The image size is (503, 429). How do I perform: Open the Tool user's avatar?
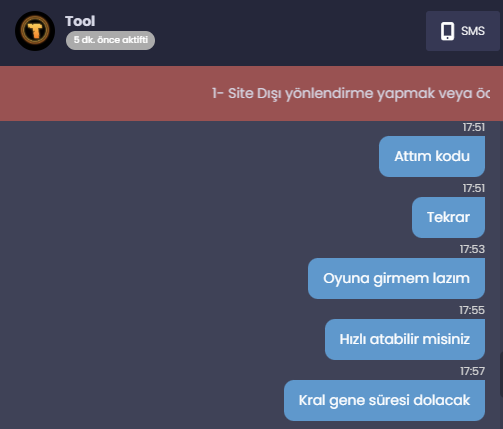tap(35, 31)
